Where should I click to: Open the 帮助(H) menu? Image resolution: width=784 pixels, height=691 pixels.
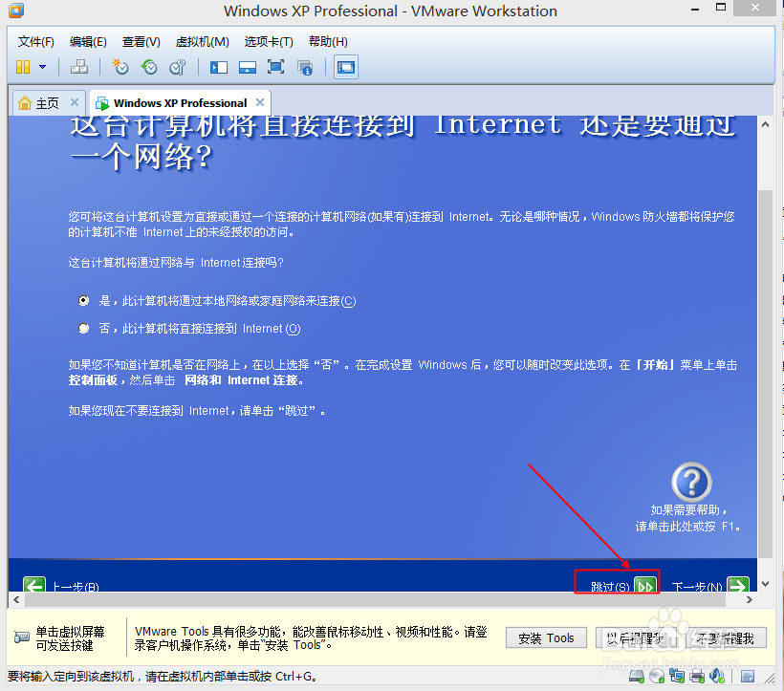[328, 41]
